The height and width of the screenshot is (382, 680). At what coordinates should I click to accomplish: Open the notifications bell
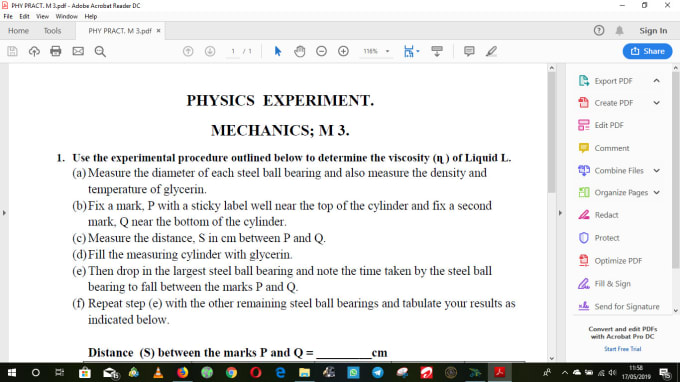(619, 30)
